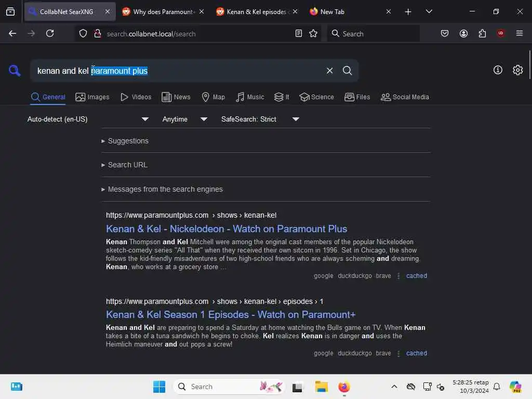Open cached link for Season 1 result

416,353
